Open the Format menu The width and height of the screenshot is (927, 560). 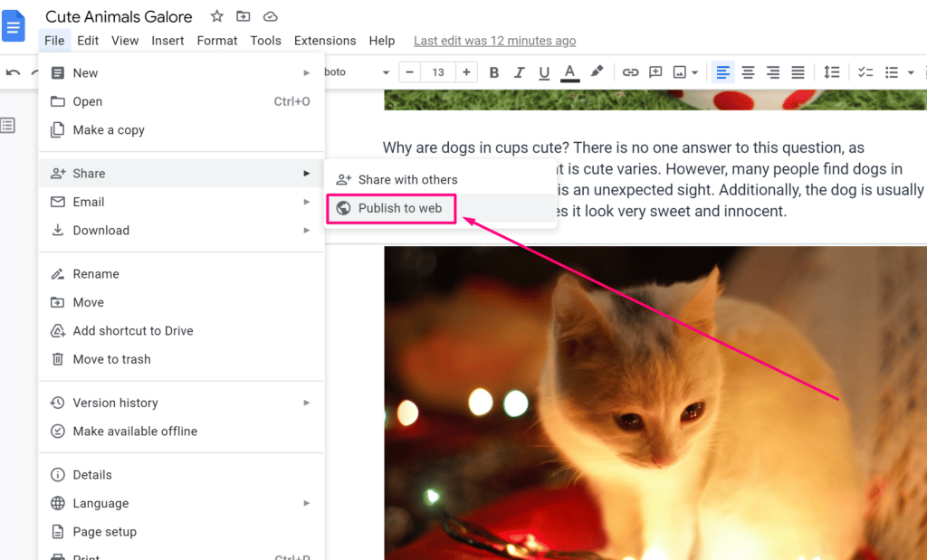pyautogui.click(x=217, y=41)
